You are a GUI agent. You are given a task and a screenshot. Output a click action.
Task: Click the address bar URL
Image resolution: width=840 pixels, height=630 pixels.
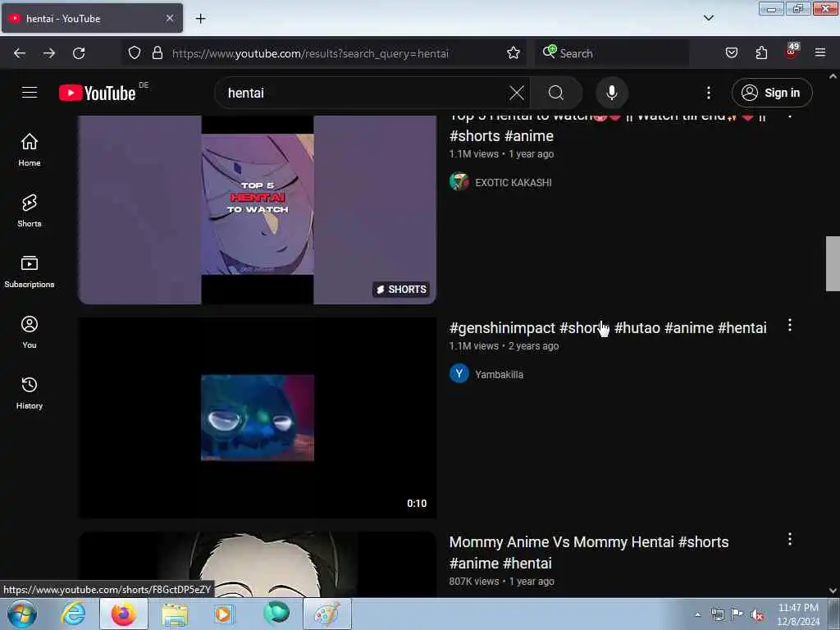point(310,53)
